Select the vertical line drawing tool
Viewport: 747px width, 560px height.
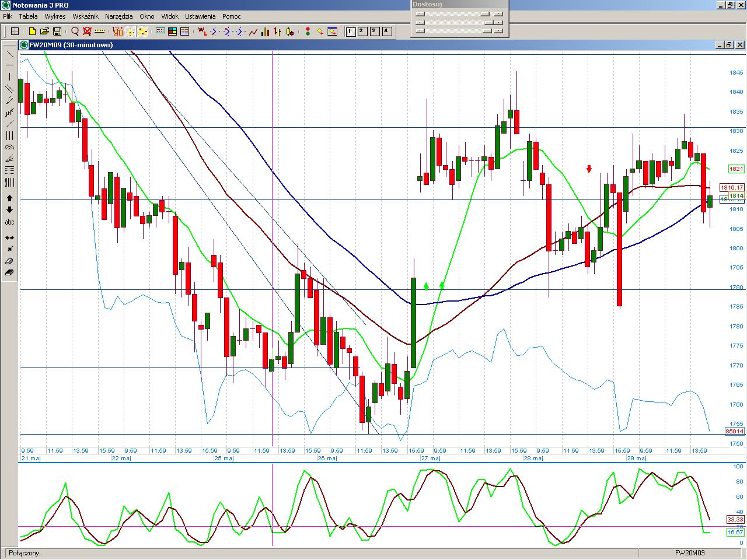(9, 76)
